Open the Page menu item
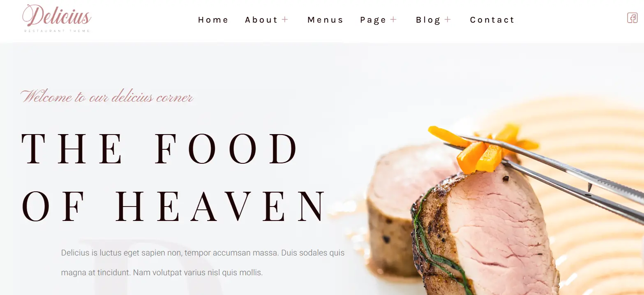The width and height of the screenshot is (644, 295). [373, 20]
